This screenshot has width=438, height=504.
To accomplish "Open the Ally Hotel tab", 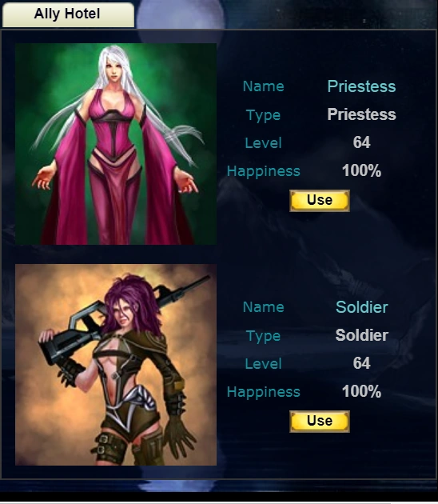I will point(68,14).
